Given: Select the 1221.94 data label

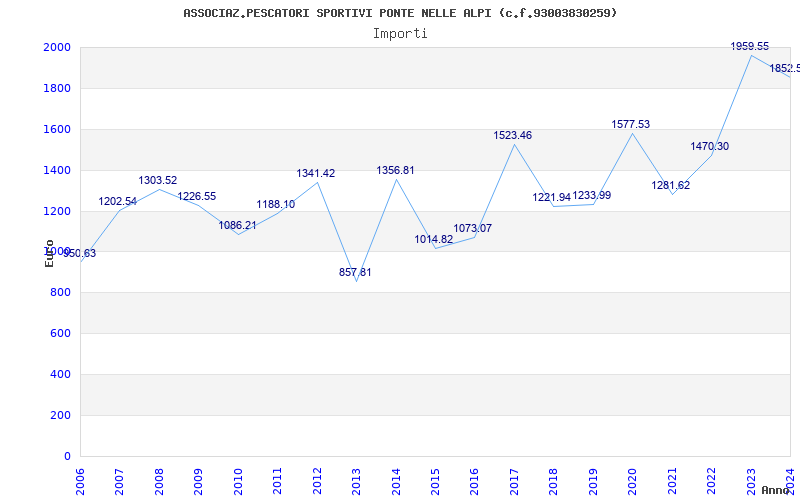Looking at the screenshot, I should coord(552,197).
